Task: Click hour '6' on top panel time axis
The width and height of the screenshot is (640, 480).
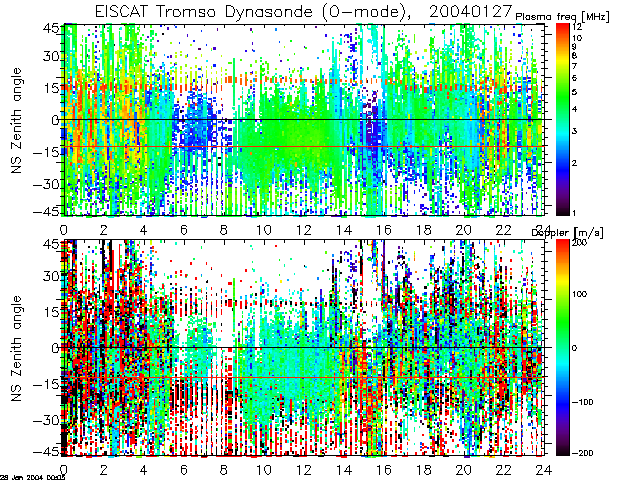Action: pos(184,230)
